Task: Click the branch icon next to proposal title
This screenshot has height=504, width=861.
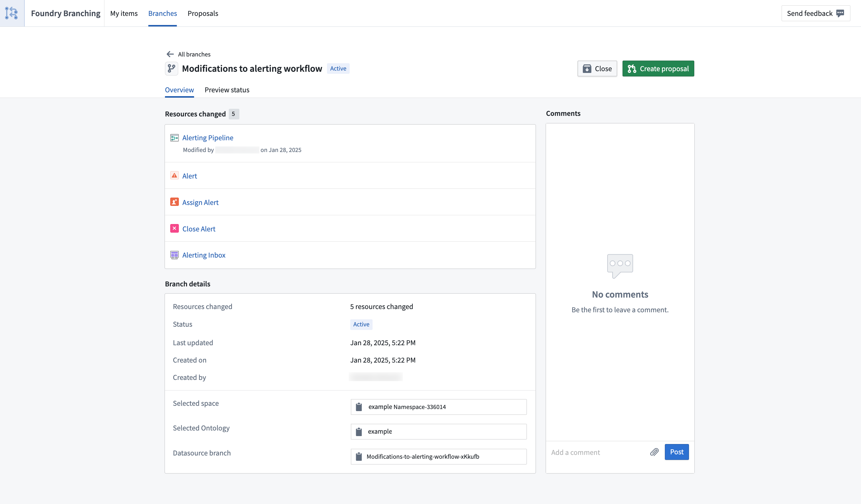Action: pyautogui.click(x=172, y=69)
